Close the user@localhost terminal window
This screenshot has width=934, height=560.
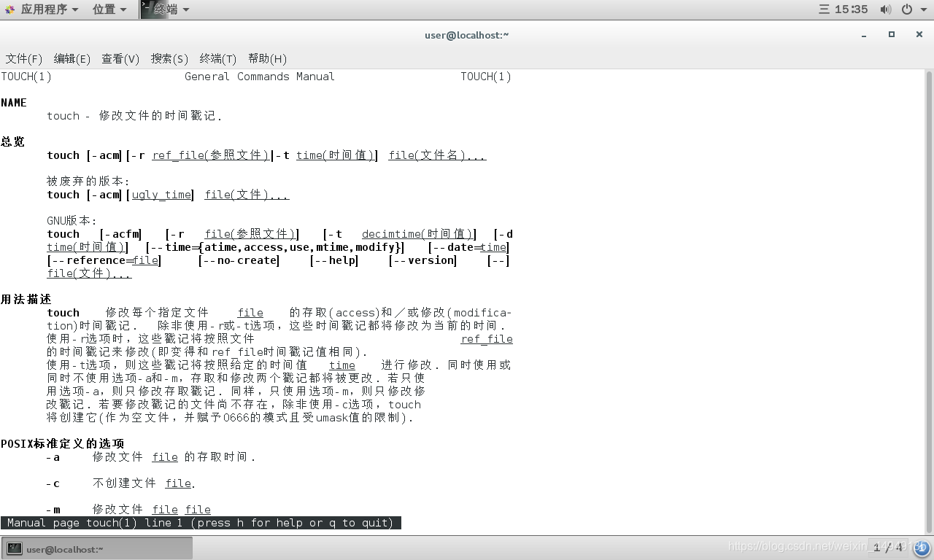pyautogui.click(x=919, y=34)
